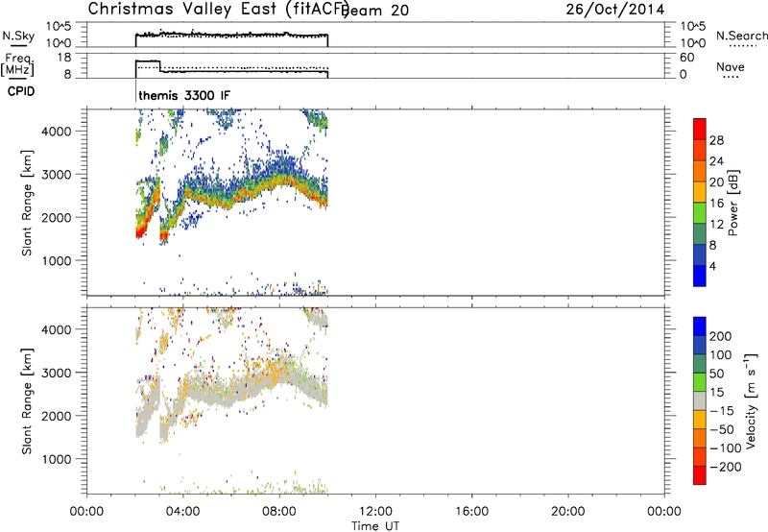Click the title 'Christmas Valley East (fitACF)'
This screenshot has height=532, width=768.
[218, 9]
